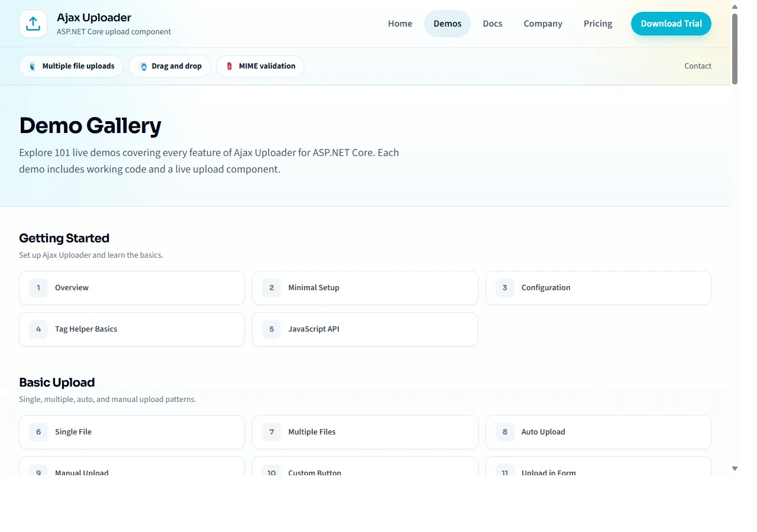Open the Manual Upload demo
The image size is (757, 532).
[x=132, y=466]
